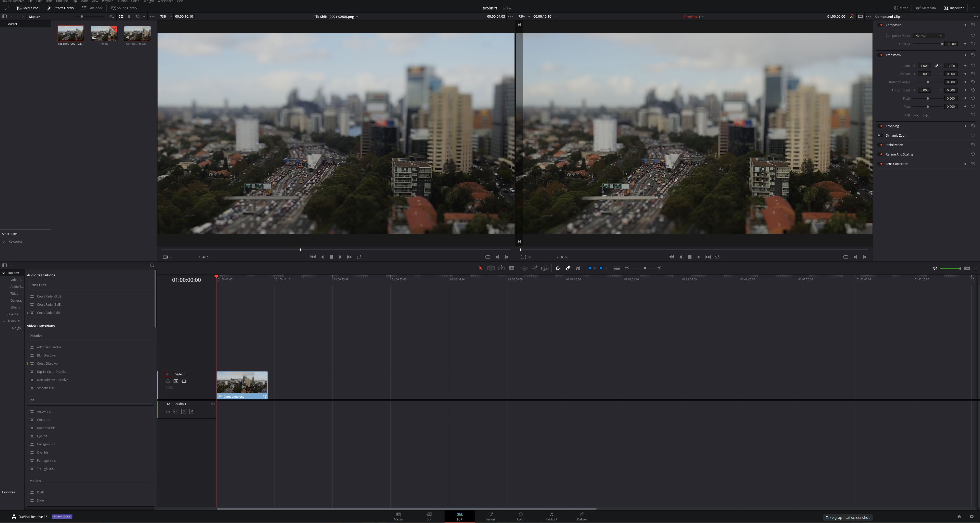Toggle Audio 1 track enable button

(x=167, y=404)
